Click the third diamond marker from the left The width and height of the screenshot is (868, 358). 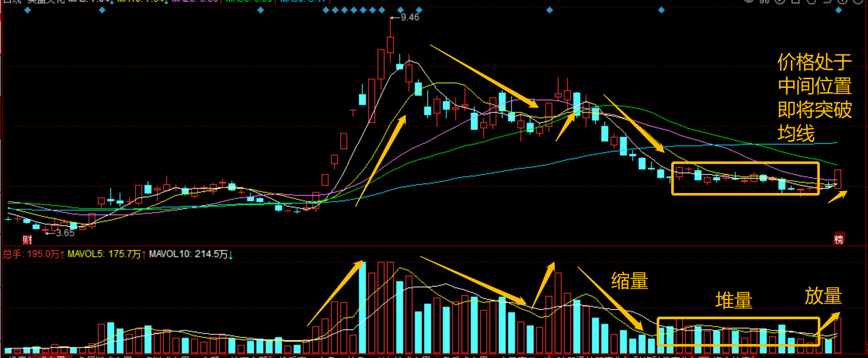pos(261,10)
